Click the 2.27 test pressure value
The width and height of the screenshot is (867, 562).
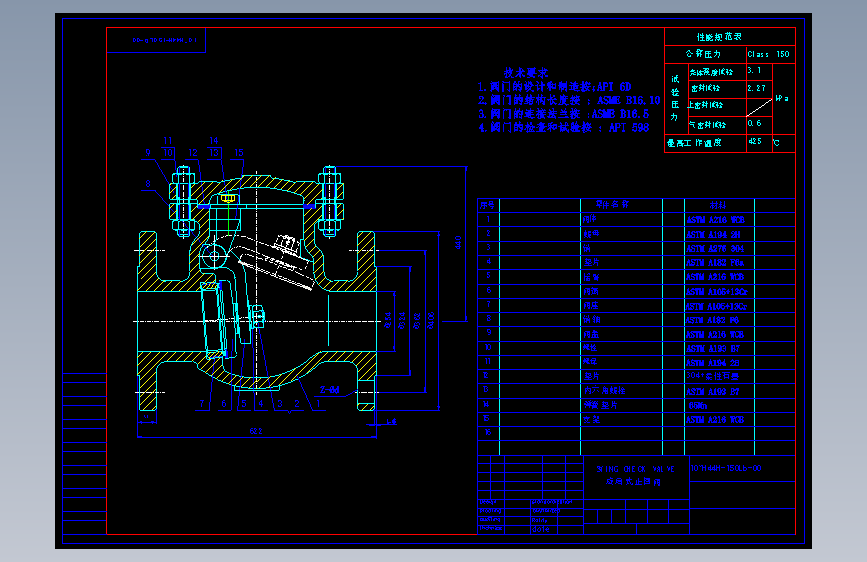point(756,88)
